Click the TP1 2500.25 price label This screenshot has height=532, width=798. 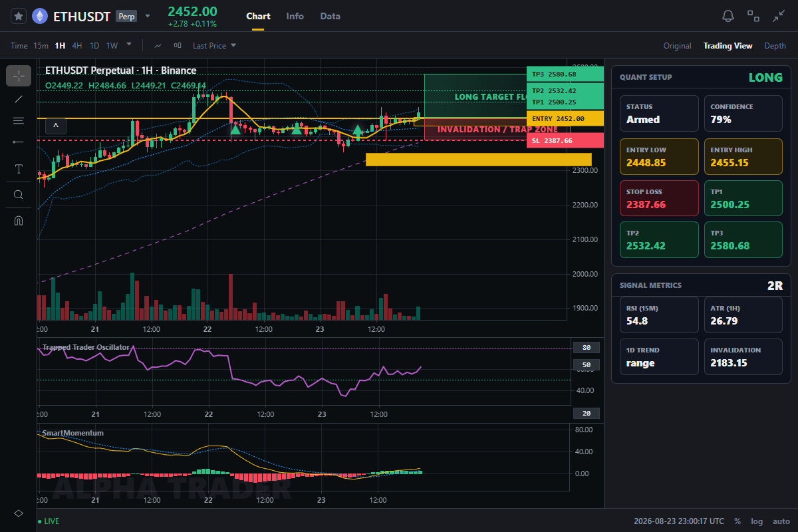(x=565, y=102)
